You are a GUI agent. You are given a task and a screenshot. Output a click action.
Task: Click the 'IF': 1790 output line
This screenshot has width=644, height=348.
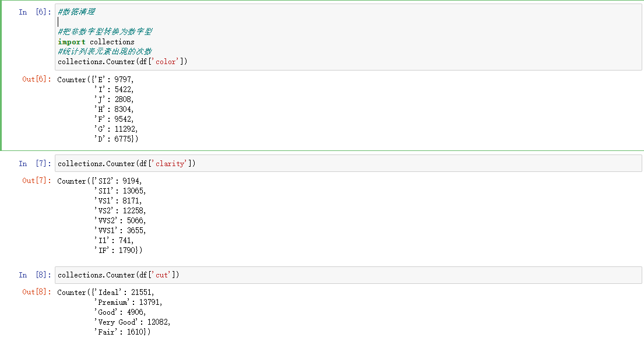click(117, 251)
